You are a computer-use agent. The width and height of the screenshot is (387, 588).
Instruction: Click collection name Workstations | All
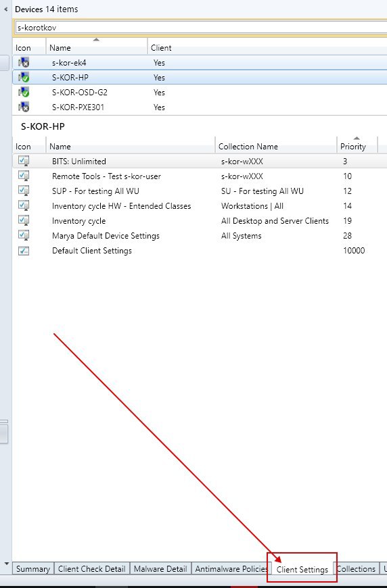(252, 206)
